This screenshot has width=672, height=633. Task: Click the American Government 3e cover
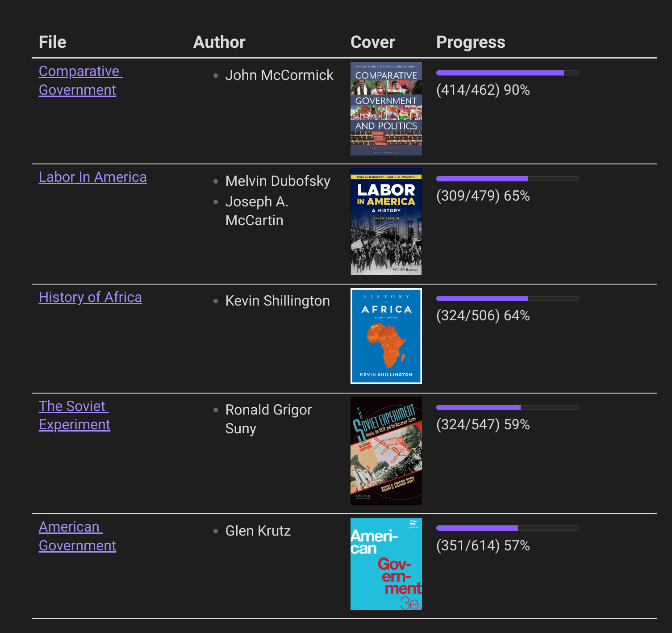386,564
